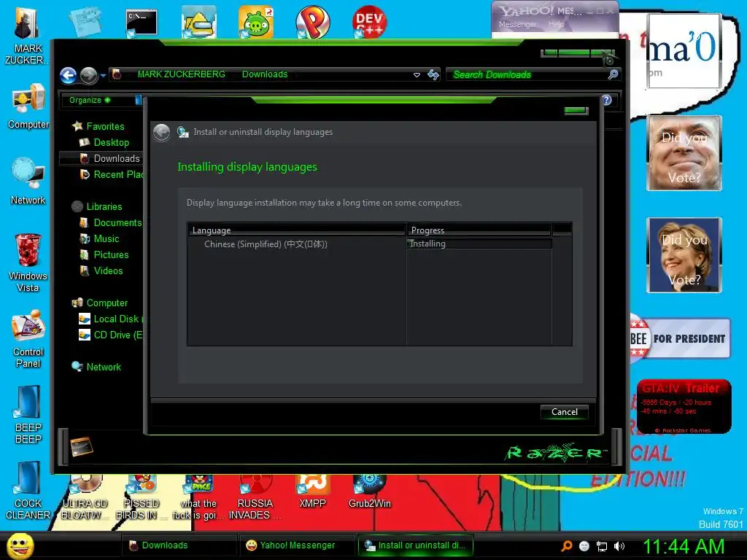This screenshot has width=747, height=560.
Task: Click the GTA:IV Trailer countdown gadget
Action: pyautogui.click(x=684, y=406)
